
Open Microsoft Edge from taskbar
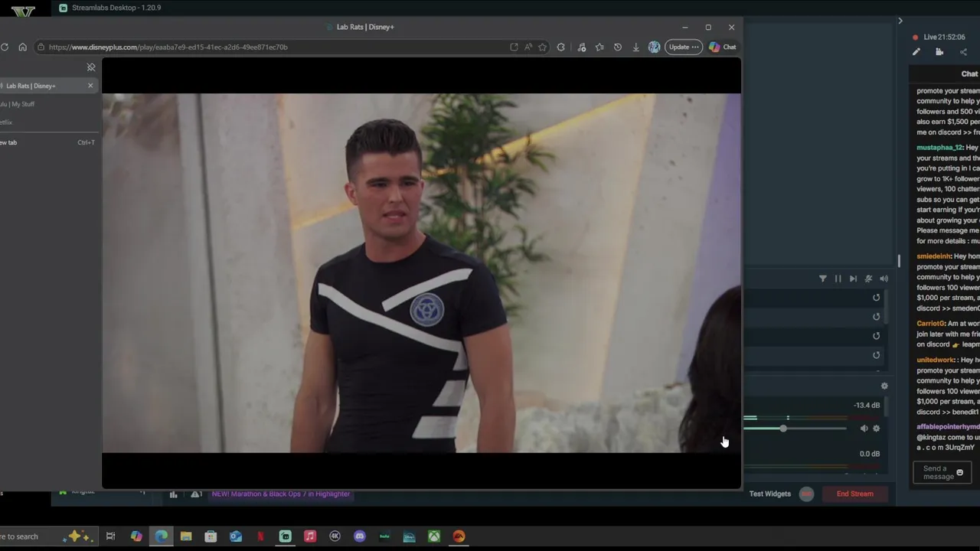[162, 536]
